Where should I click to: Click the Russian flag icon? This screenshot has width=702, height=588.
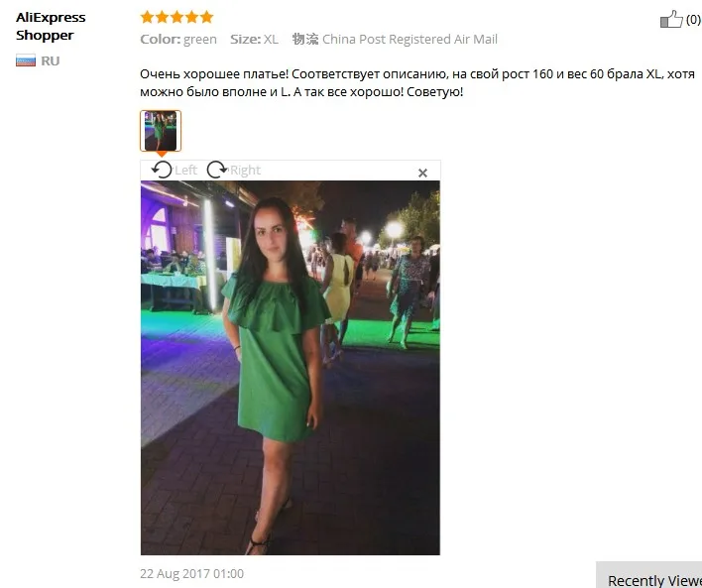26,60
